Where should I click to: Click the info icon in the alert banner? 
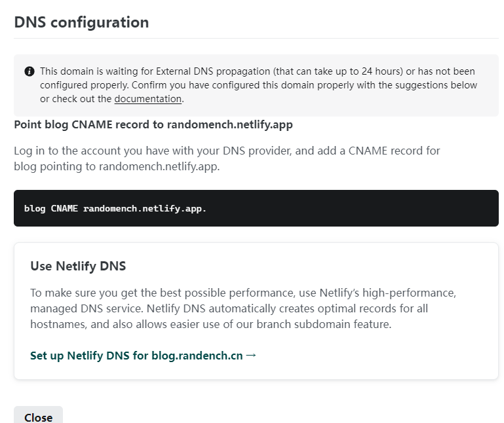point(29,71)
